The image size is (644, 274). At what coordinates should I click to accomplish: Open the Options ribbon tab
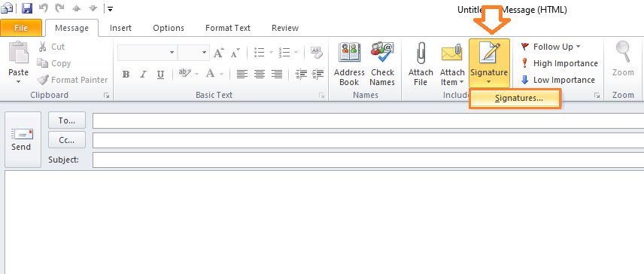(x=169, y=28)
